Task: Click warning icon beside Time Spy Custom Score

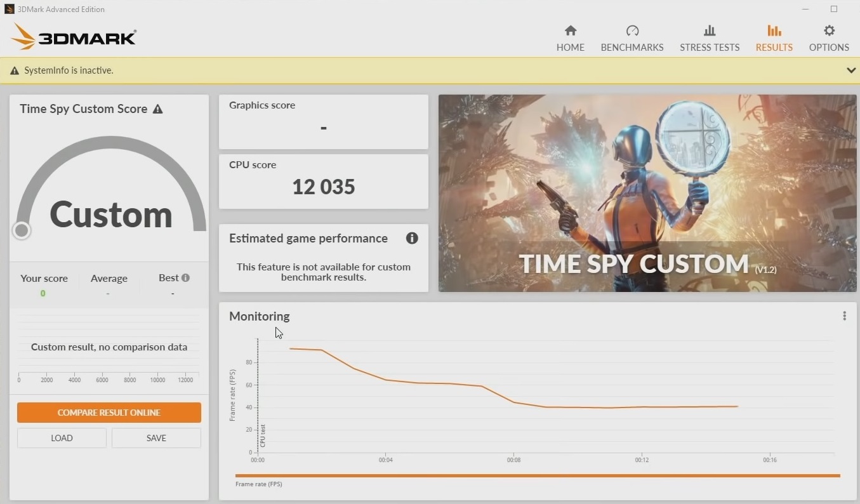Action: coord(158,109)
